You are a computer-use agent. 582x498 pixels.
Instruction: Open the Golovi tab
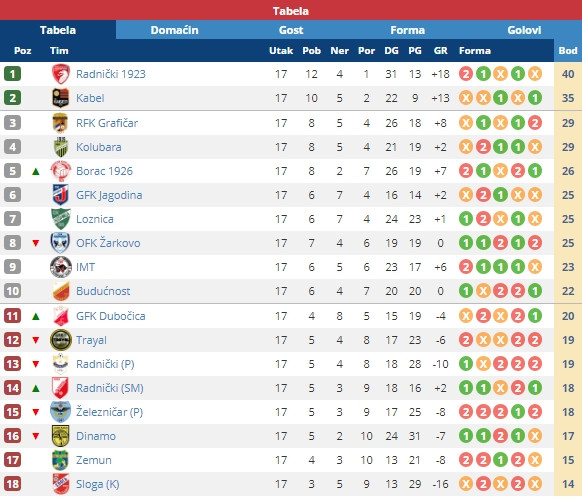(x=524, y=30)
